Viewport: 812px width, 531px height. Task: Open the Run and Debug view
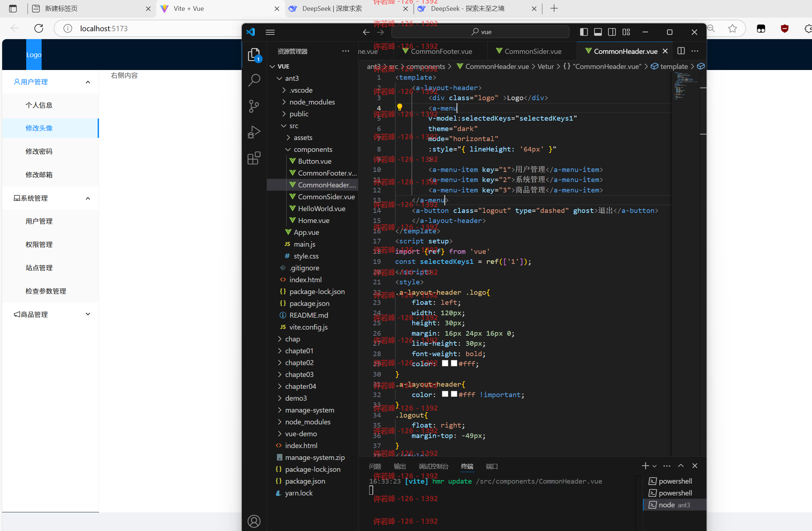[254, 132]
